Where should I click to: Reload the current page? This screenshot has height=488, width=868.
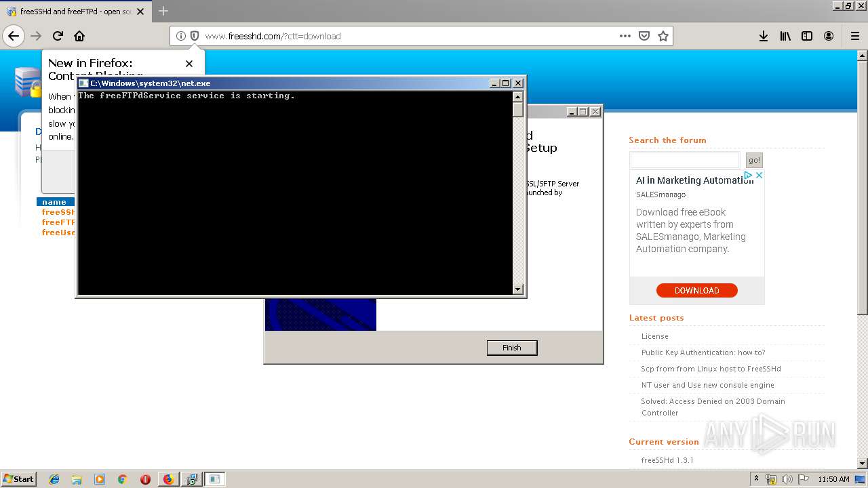(58, 36)
